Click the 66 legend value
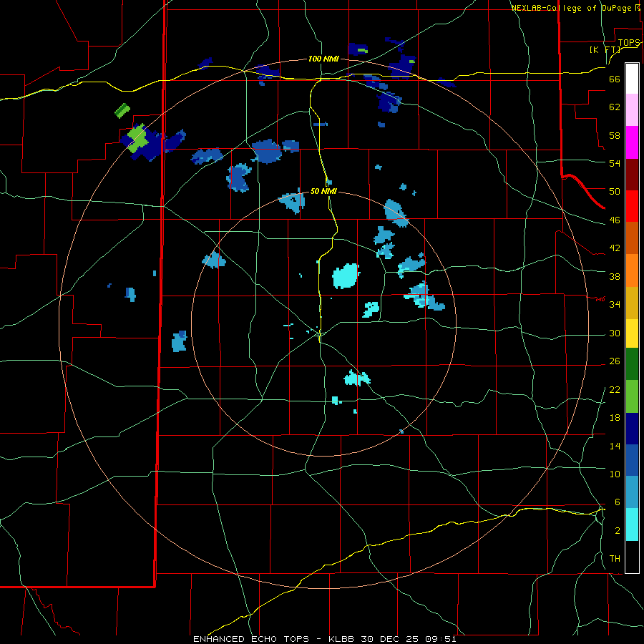Image resolution: width=644 pixels, height=644 pixels. pyautogui.click(x=615, y=79)
